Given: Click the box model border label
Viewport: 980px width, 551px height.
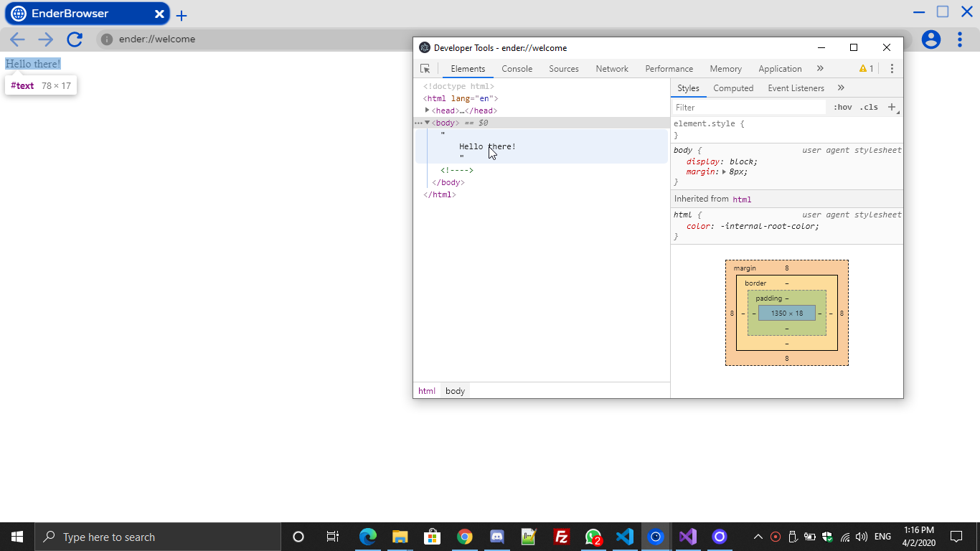Looking at the screenshot, I should (x=755, y=283).
